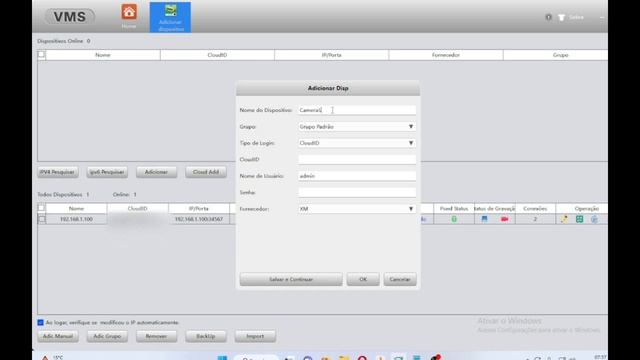640x360 pixels.
Task: Click the 192.168.1.100 device name cell
Action: (76, 219)
